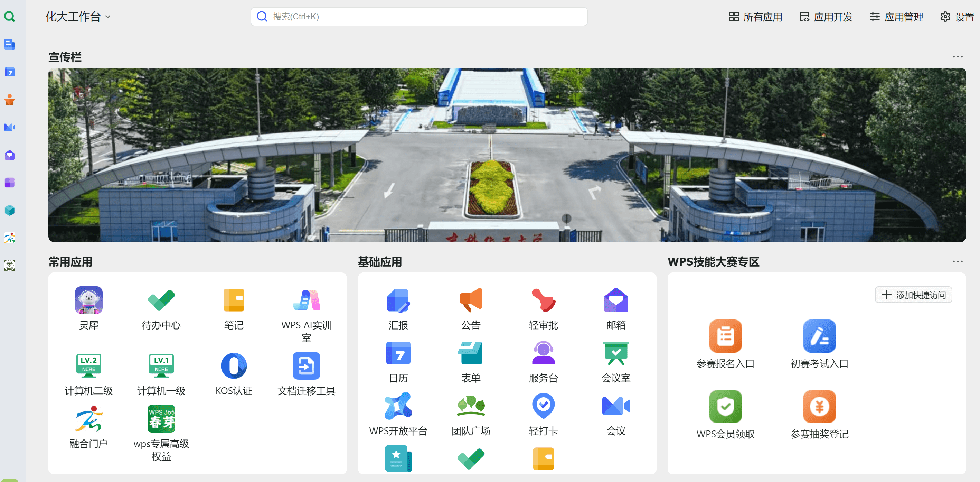980x482 pixels.
Task: Open 参赛抽奖登记 shortcut
Action: (819, 407)
